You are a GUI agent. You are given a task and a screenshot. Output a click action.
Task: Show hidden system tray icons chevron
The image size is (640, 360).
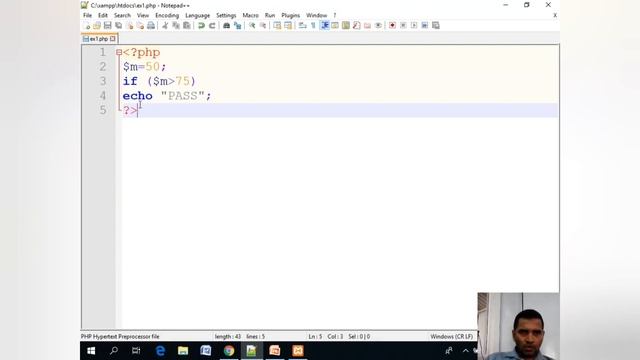click(465, 351)
